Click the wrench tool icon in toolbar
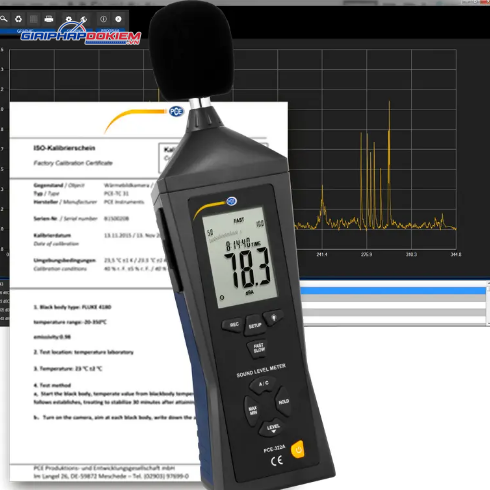Screen dimensions: 490x490 [x=83, y=19]
